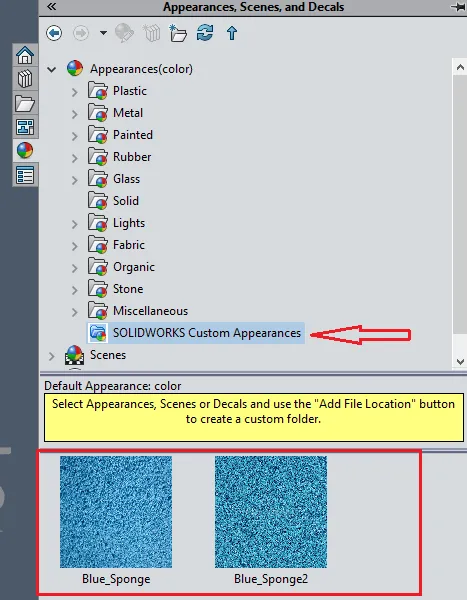
Task: Click the Up One Level arrow
Action: [x=232, y=33]
